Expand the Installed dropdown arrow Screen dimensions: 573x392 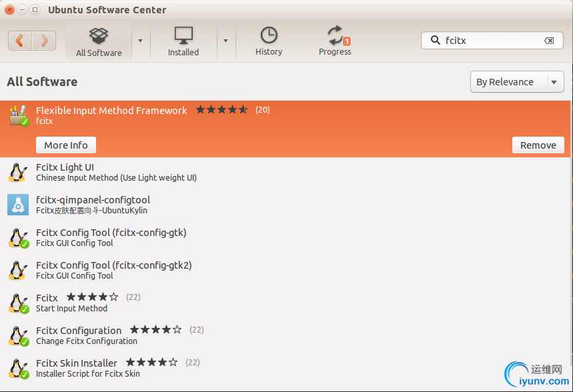point(226,41)
